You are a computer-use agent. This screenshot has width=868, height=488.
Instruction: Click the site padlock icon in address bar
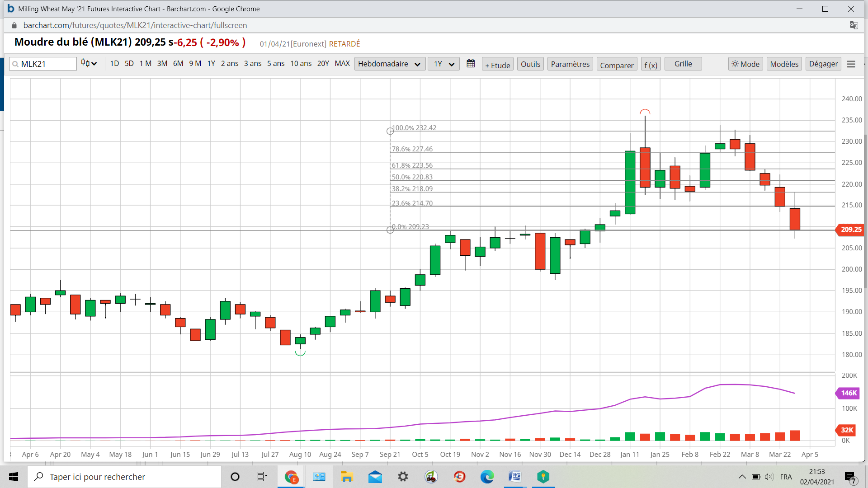(14, 25)
